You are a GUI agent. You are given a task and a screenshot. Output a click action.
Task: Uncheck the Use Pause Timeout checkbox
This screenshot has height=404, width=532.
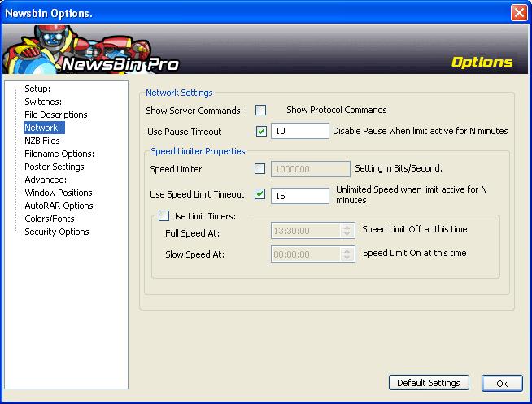(260, 132)
